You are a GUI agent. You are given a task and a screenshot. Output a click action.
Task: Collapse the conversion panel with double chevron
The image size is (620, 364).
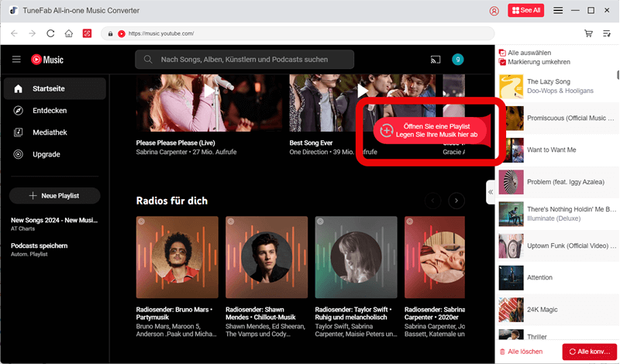pyautogui.click(x=491, y=192)
